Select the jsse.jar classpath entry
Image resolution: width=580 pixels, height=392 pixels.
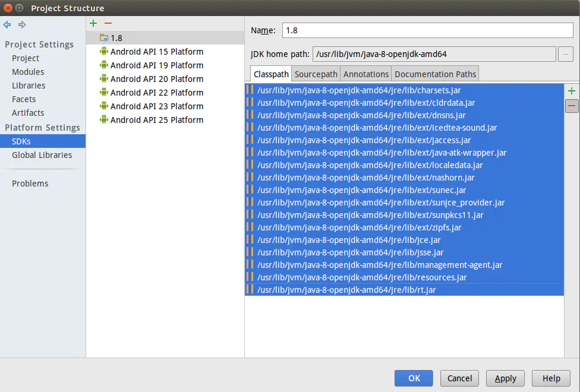coord(404,252)
